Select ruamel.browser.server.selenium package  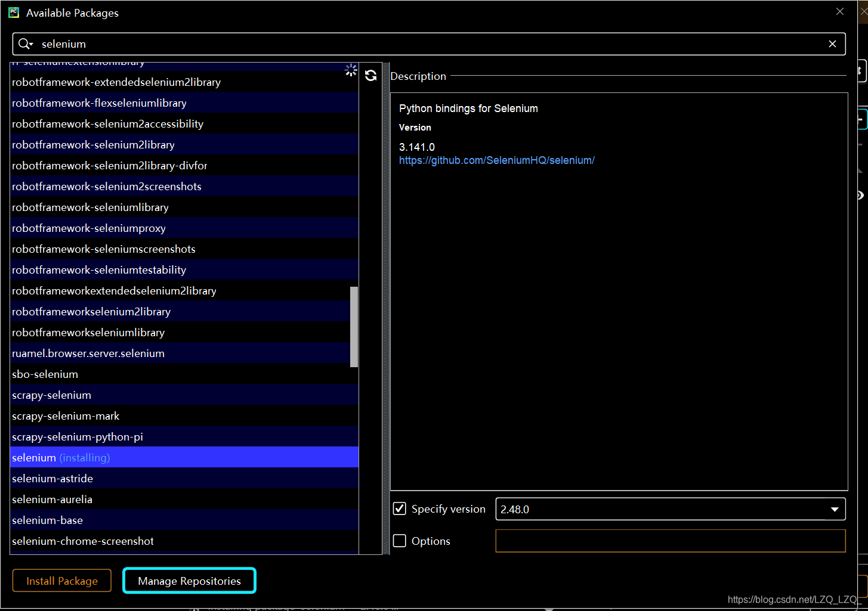[184, 353]
